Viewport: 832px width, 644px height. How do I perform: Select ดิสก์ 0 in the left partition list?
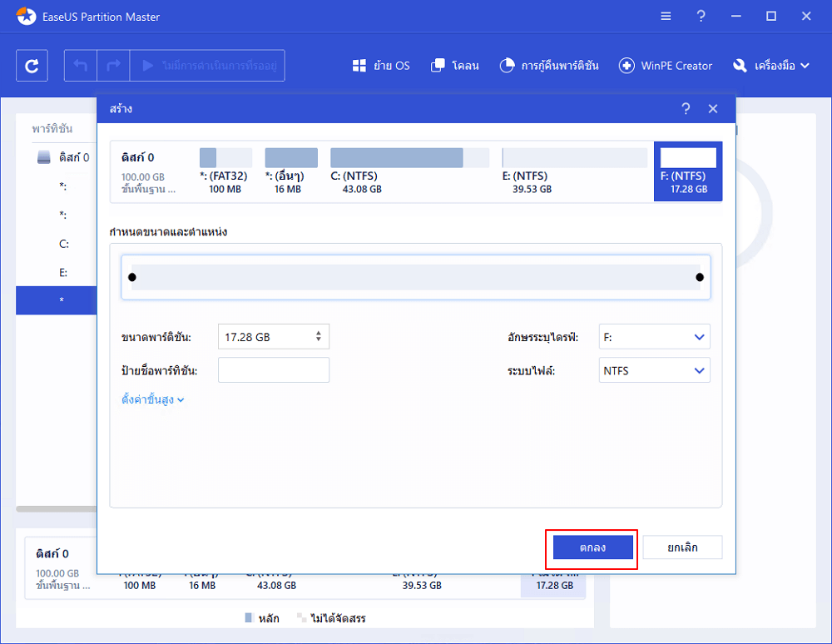(x=64, y=157)
